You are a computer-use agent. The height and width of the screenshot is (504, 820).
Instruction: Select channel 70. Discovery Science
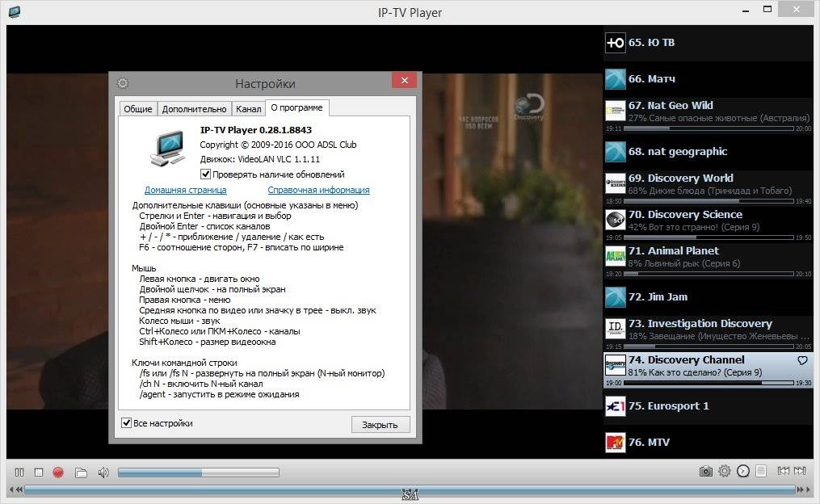coord(708,225)
